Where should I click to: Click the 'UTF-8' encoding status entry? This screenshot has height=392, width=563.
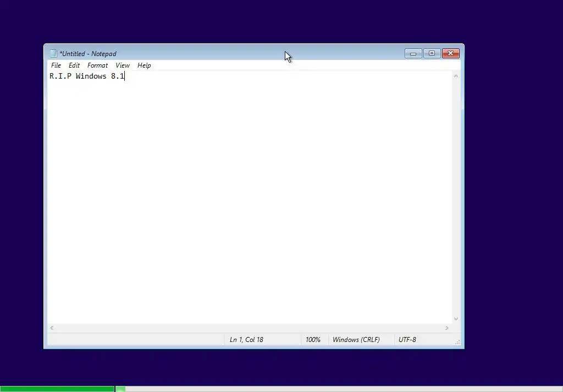407,340
